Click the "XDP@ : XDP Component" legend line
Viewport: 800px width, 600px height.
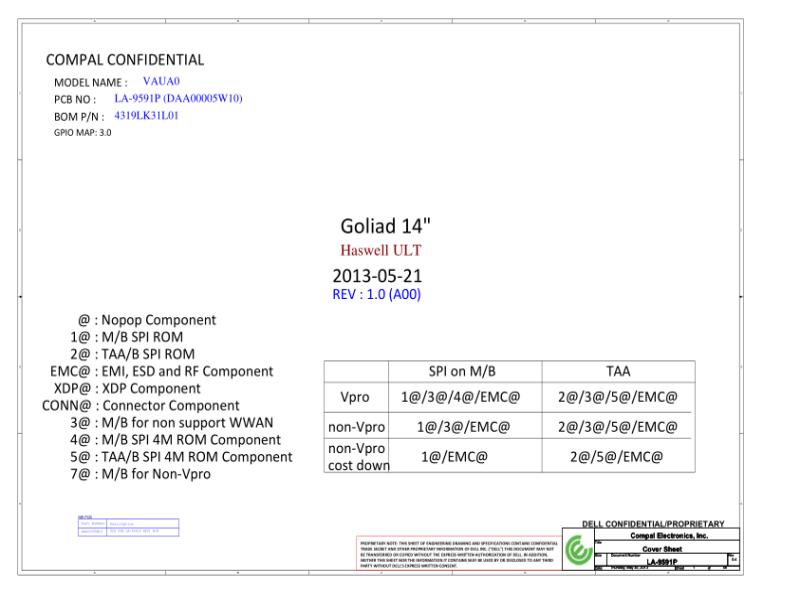pos(128,389)
